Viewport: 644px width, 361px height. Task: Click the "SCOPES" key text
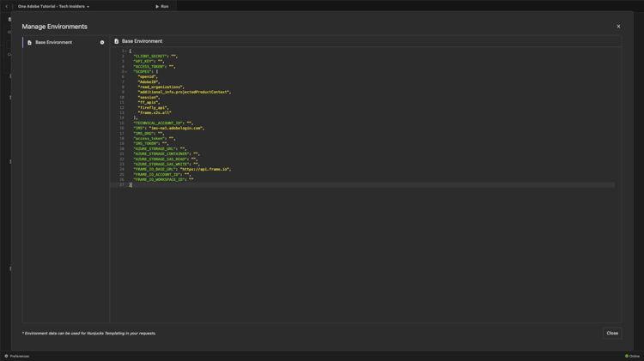[143, 71]
